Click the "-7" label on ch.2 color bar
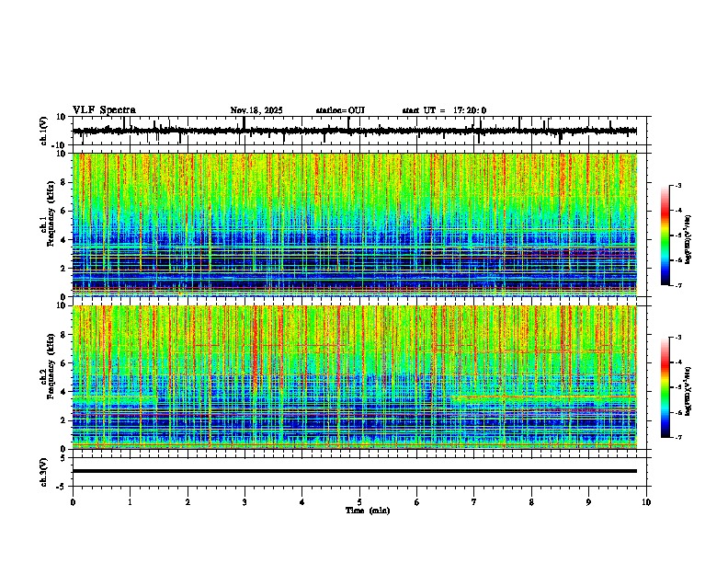 coord(677,438)
